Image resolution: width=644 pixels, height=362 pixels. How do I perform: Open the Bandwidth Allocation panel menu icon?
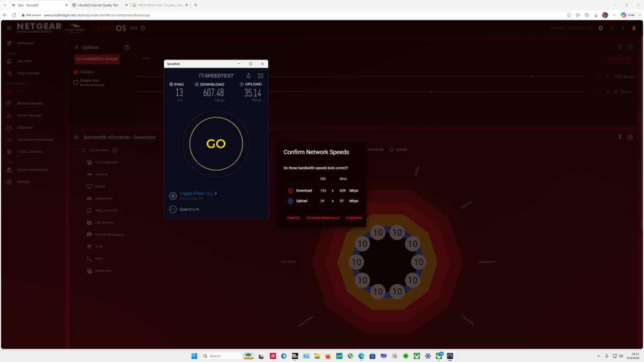(x=77, y=137)
